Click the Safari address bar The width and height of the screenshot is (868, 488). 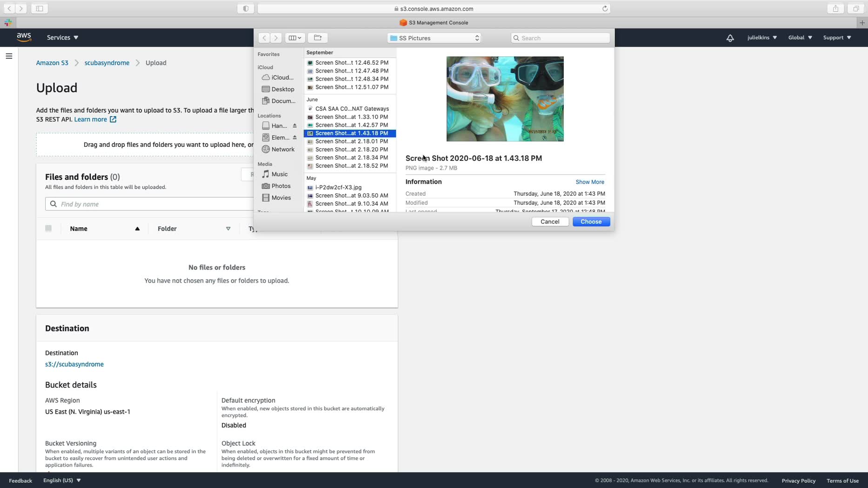click(434, 8)
